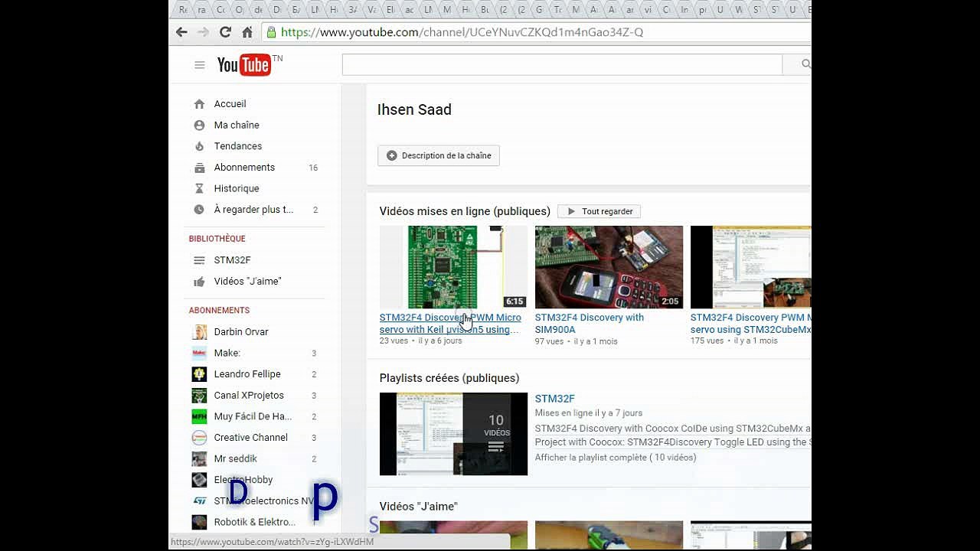Viewport: 980px width, 551px height.
Task: Click Afficher la playlist complète link
Action: point(616,458)
